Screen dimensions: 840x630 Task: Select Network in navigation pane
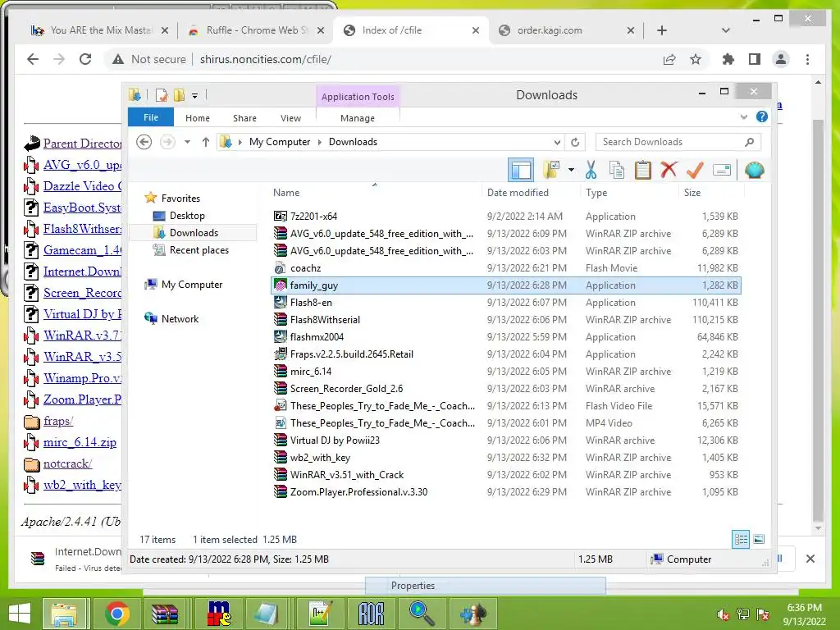180,319
